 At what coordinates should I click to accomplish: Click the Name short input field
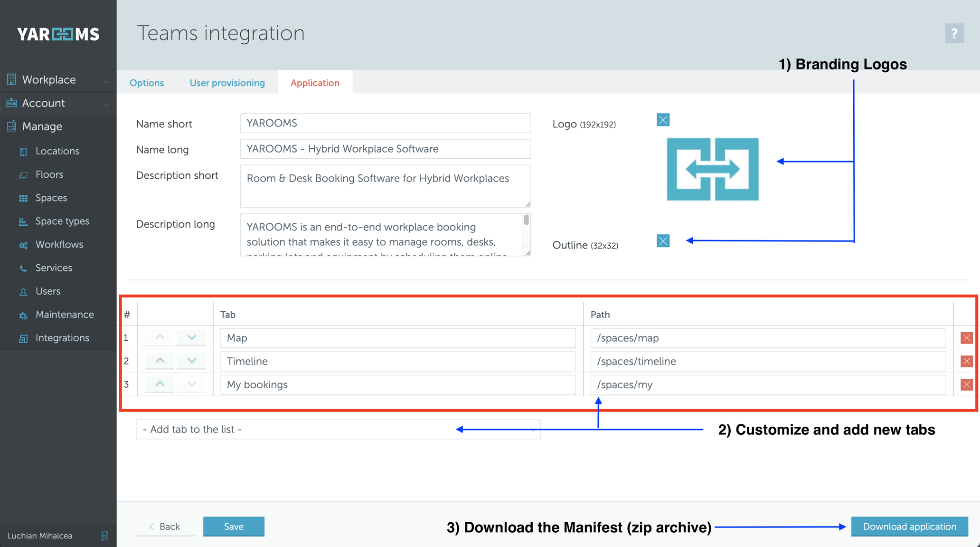coord(385,123)
